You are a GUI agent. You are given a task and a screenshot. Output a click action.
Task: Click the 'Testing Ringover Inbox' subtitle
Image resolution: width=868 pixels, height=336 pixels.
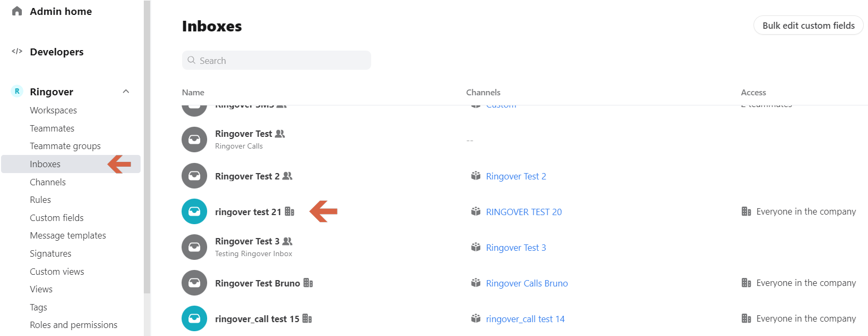tap(253, 253)
